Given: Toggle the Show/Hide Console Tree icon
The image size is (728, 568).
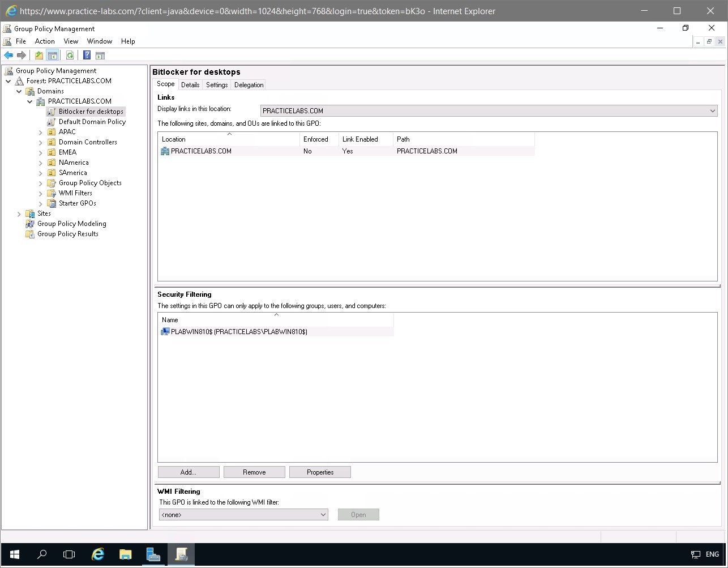Looking at the screenshot, I should 53,54.
